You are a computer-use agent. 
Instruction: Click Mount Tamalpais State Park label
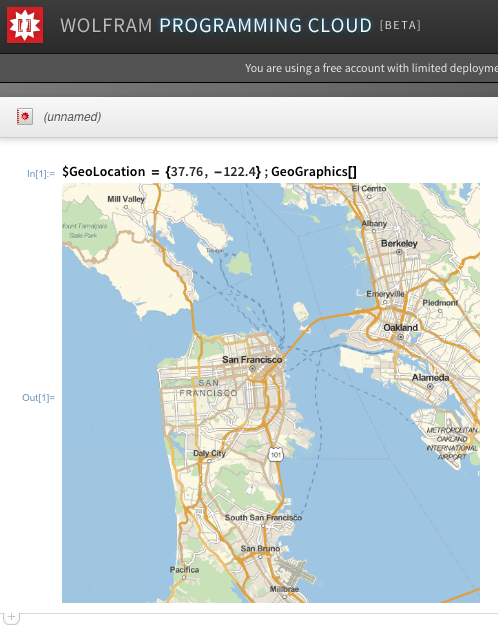pyautogui.click(x=84, y=231)
